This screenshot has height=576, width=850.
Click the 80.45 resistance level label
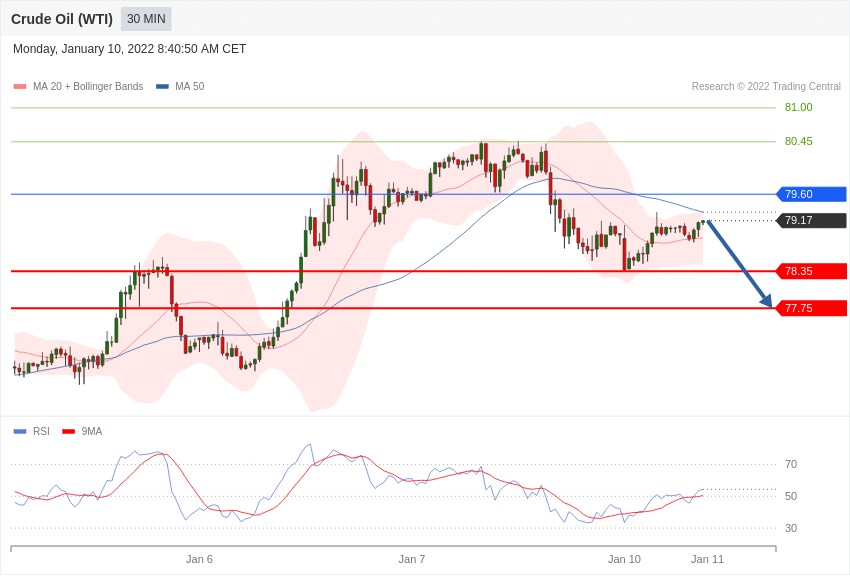pos(799,141)
